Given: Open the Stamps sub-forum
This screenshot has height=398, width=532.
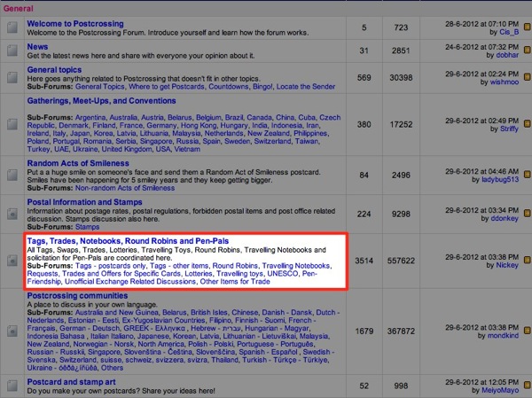Looking at the screenshot, I should point(87,227).
